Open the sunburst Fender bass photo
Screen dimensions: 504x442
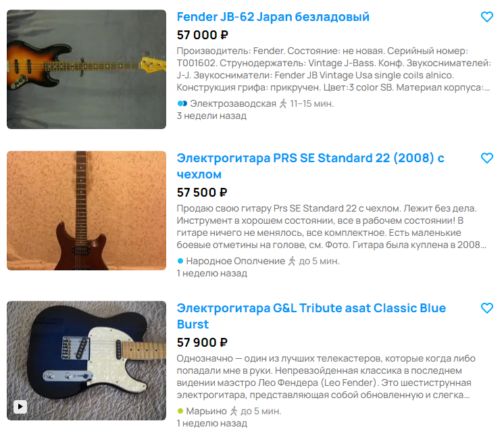coord(86,70)
